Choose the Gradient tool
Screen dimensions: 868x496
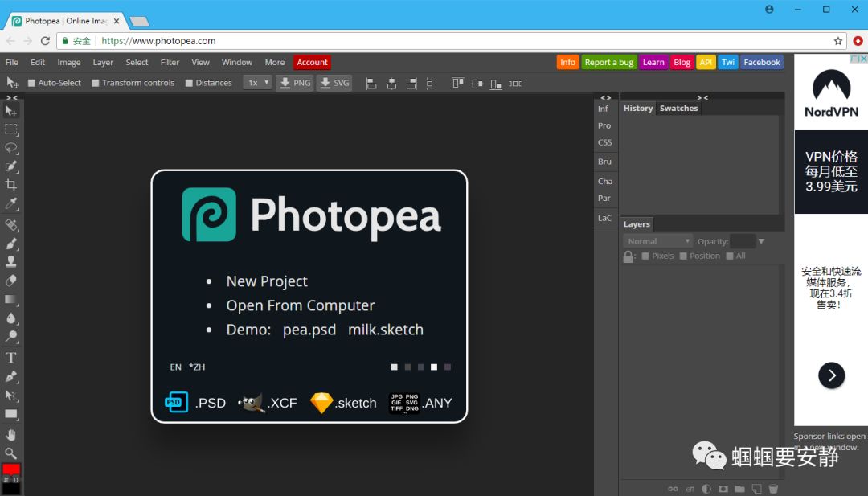(11, 299)
